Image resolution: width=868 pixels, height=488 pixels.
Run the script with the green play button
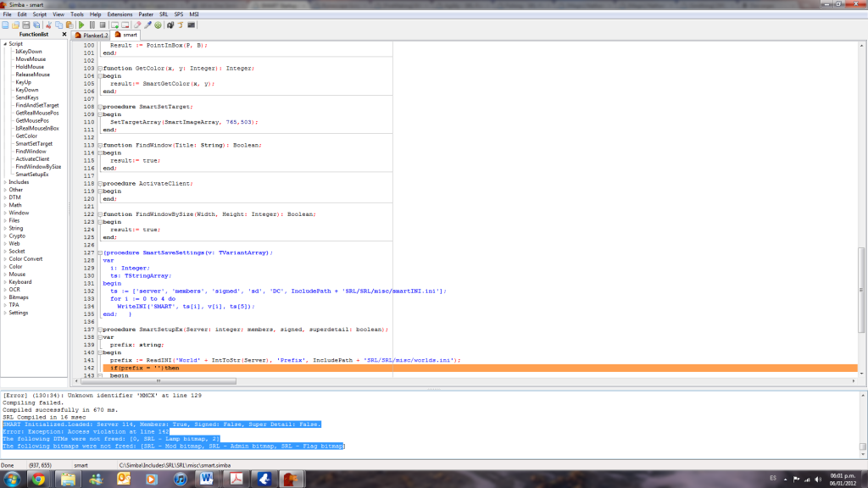[81, 25]
